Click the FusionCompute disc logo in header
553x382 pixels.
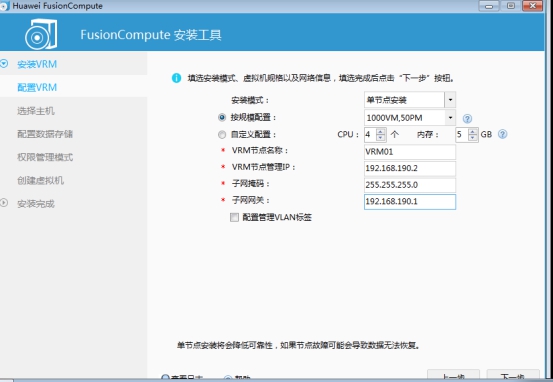tap(41, 35)
